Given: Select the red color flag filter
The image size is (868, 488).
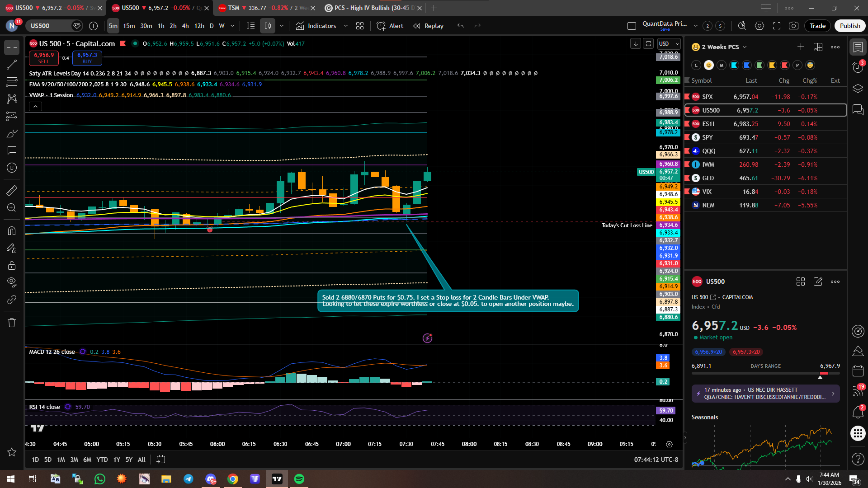Looking at the screenshot, I should [x=785, y=65].
